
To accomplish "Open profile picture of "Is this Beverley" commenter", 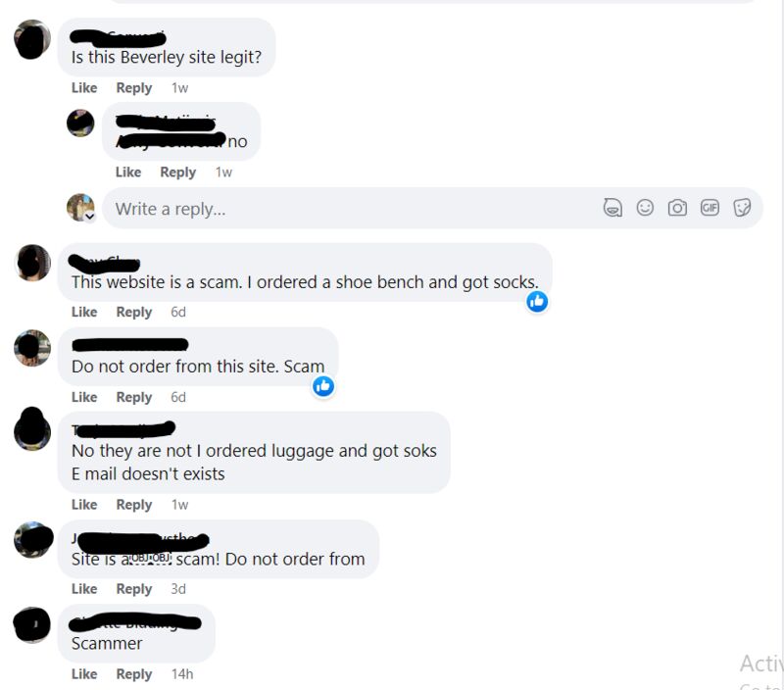I will 32,39.
